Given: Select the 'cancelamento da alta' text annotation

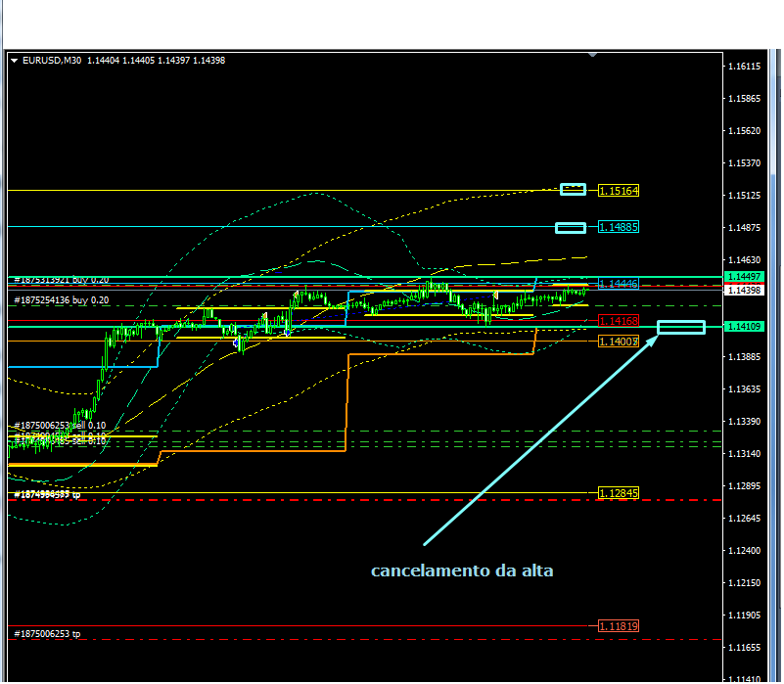Looking at the screenshot, I should pyautogui.click(x=462, y=570).
